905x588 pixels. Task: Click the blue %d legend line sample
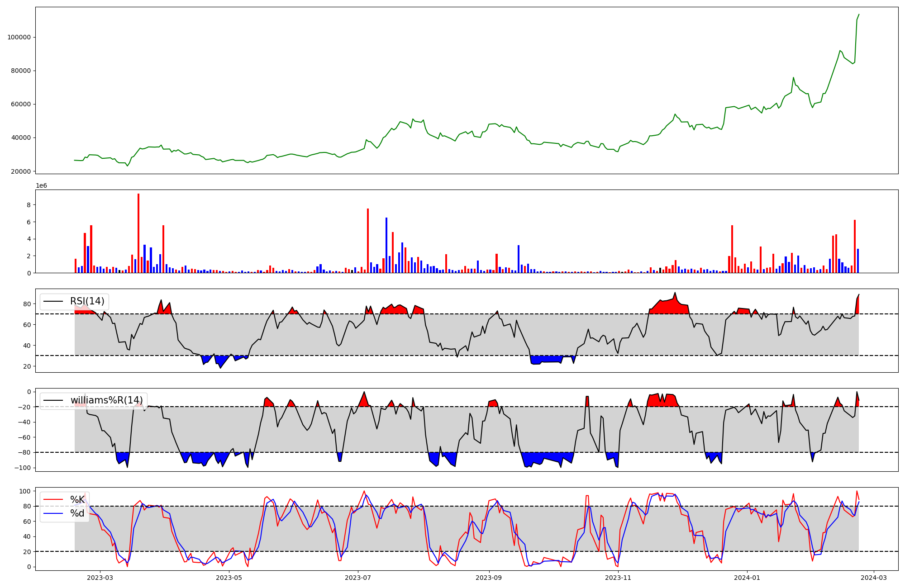click(x=53, y=513)
